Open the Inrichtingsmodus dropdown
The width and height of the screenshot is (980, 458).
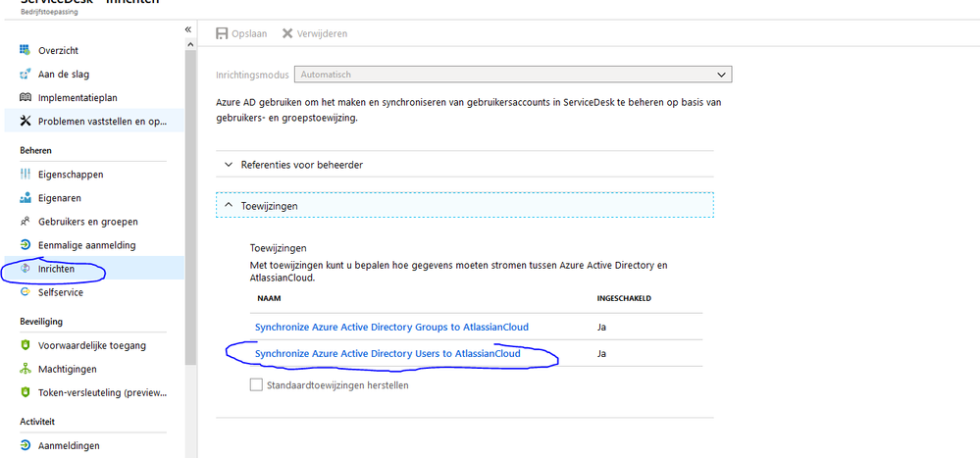[x=513, y=75]
